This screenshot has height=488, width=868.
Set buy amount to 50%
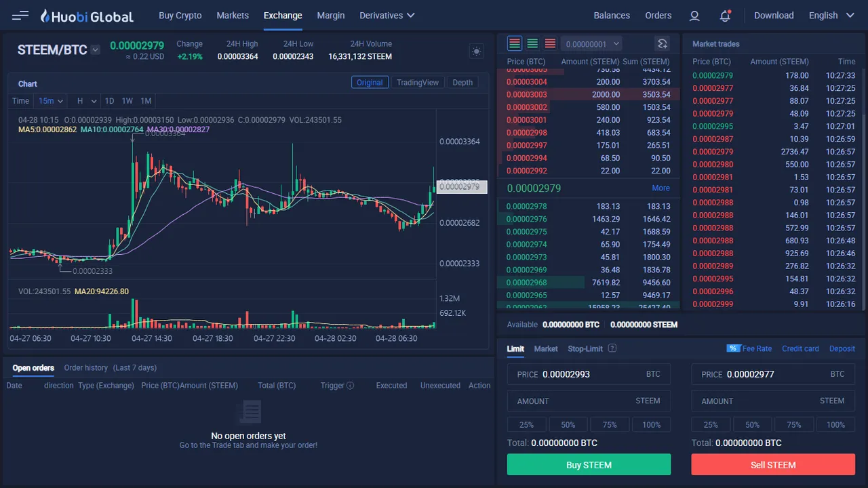(568, 424)
